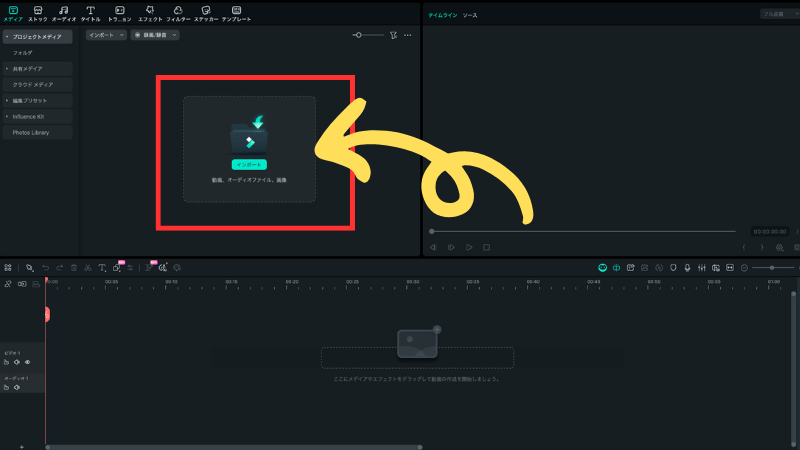
Task: Click the preview timecode field
Action: [x=770, y=232]
